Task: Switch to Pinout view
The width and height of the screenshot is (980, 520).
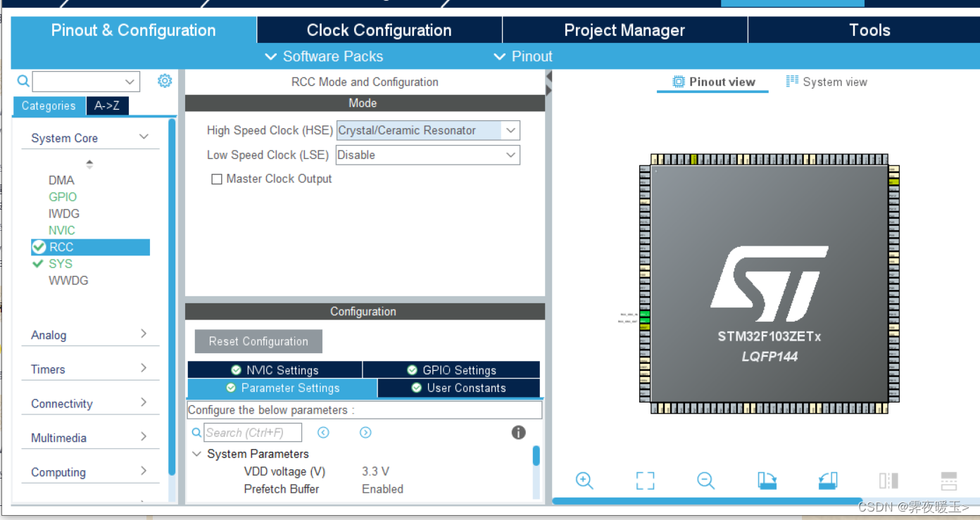Action: (713, 82)
